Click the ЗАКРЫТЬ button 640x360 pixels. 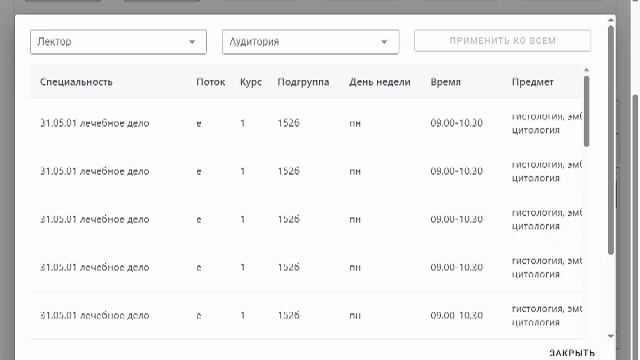coord(572,353)
